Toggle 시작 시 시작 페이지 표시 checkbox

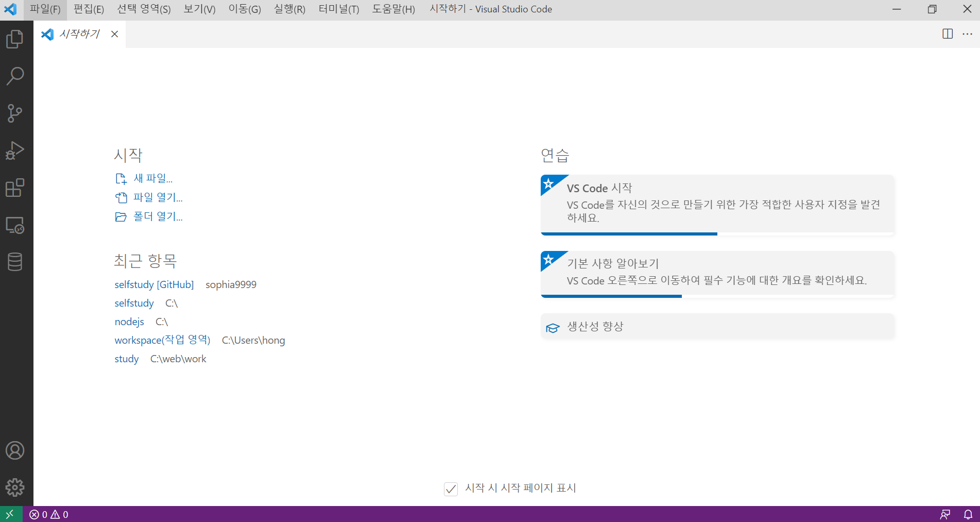click(x=451, y=489)
